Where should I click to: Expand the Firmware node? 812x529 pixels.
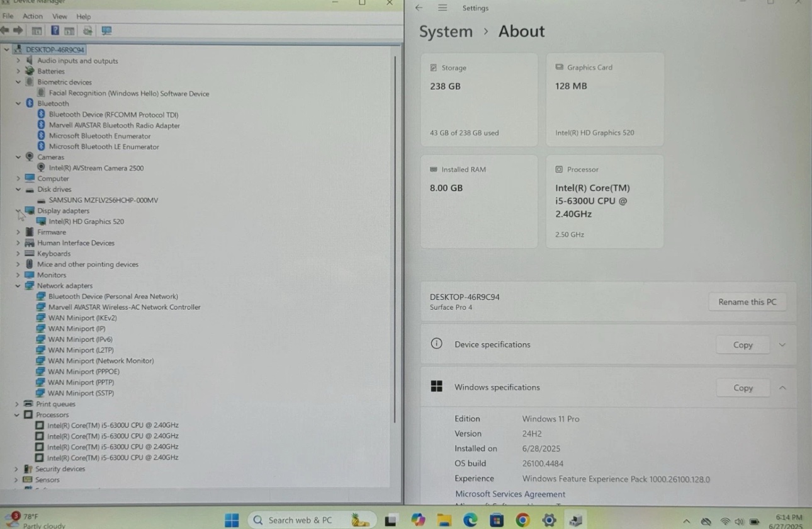pos(18,232)
